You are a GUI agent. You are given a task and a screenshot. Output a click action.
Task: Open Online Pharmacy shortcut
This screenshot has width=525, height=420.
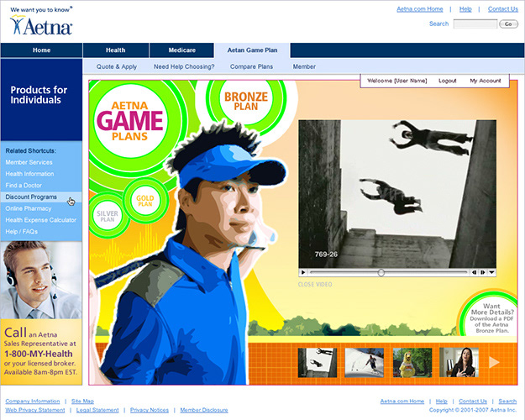28,208
